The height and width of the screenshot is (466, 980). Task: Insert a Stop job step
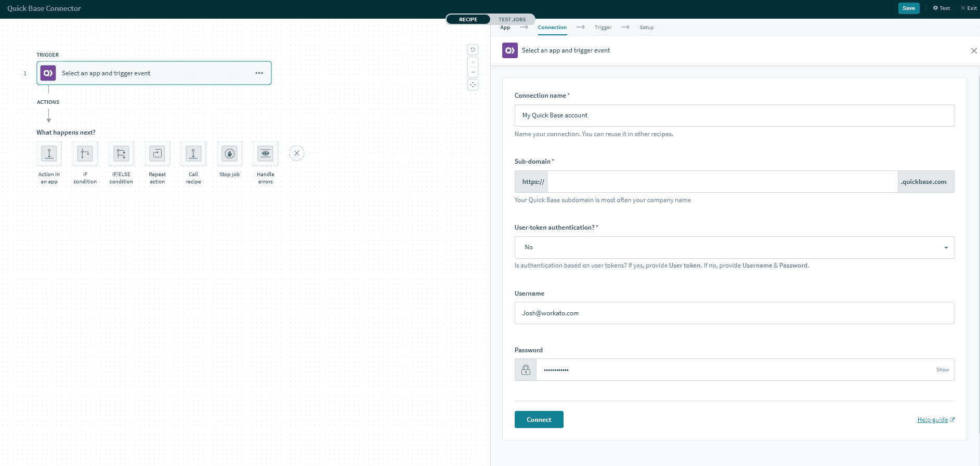(229, 154)
